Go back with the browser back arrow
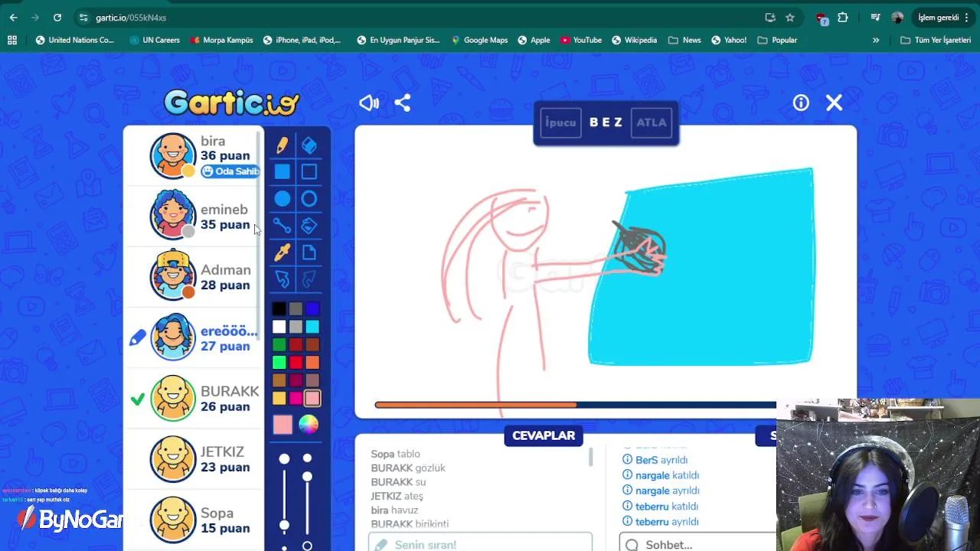This screenshot has height=551, width=980. [13, 18]
